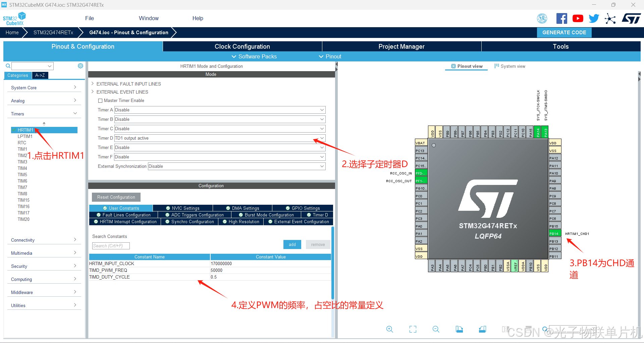Image resolution: width=644 pixels, height=343 pixels.
Task: Click the PB14 pin on the chip
Action: point(555,234)
